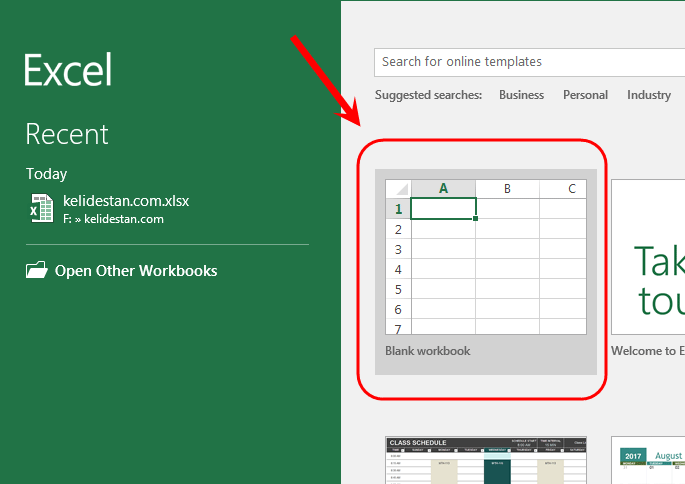685x484 pixels.
Task: Click Open Other Workbooks link
Action: coord(136,271)
